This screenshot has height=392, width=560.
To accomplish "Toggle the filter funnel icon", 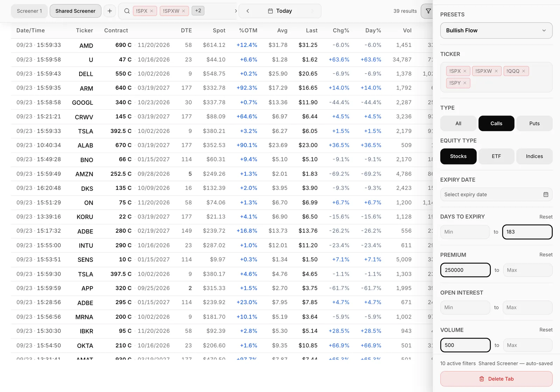I will click(428, 11).
